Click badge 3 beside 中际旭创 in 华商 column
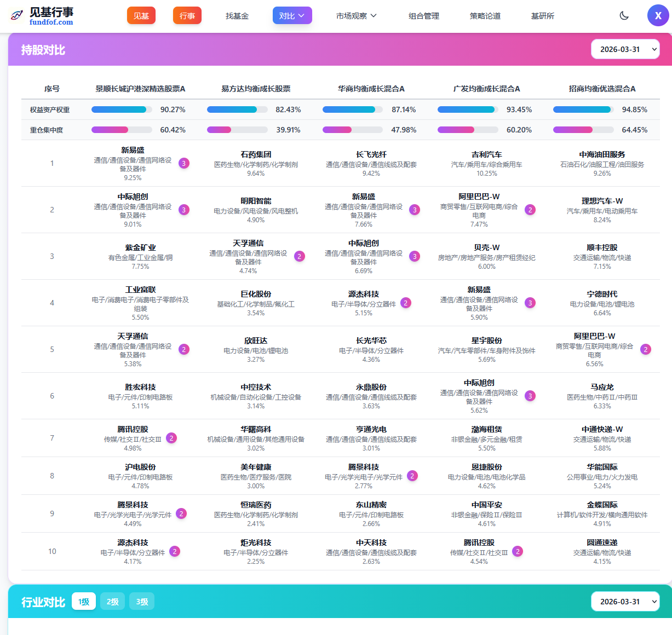 click(x=415, y=256)
